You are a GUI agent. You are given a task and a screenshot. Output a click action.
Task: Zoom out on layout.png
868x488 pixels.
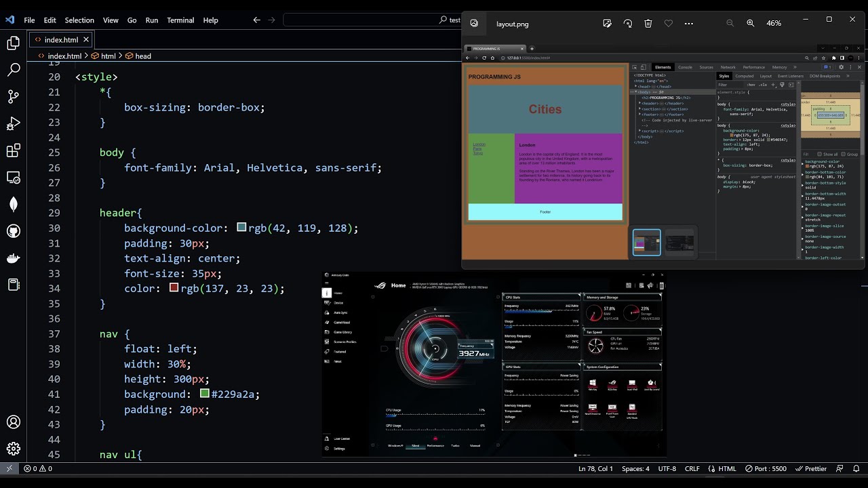tap(730, 23)
